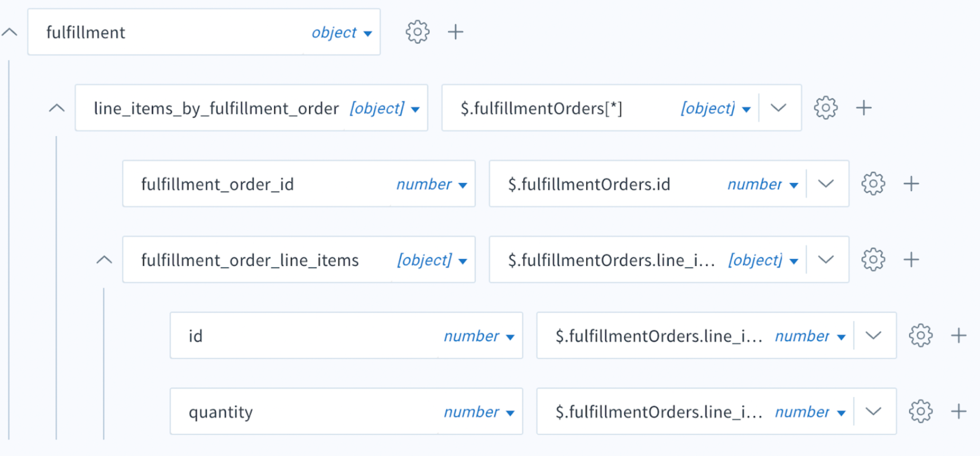
Task: Click plus icon beside fulfillment_order_line_items row
Action: point(912,259)
